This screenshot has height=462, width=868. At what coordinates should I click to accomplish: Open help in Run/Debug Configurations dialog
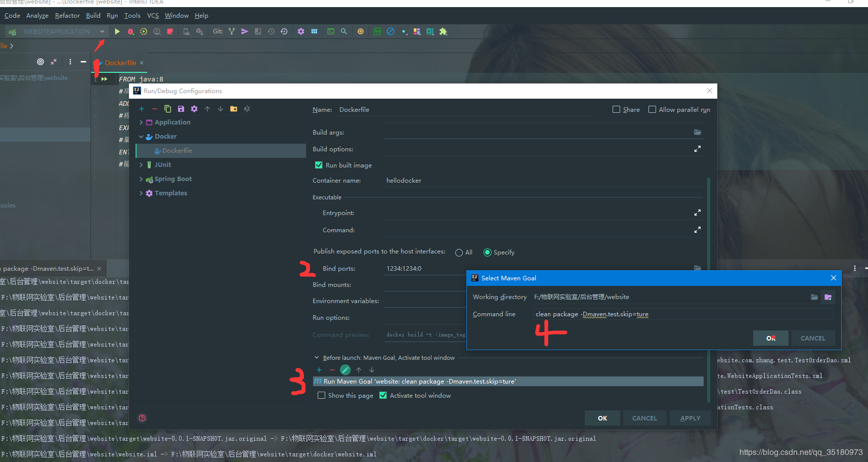(142, 418)
